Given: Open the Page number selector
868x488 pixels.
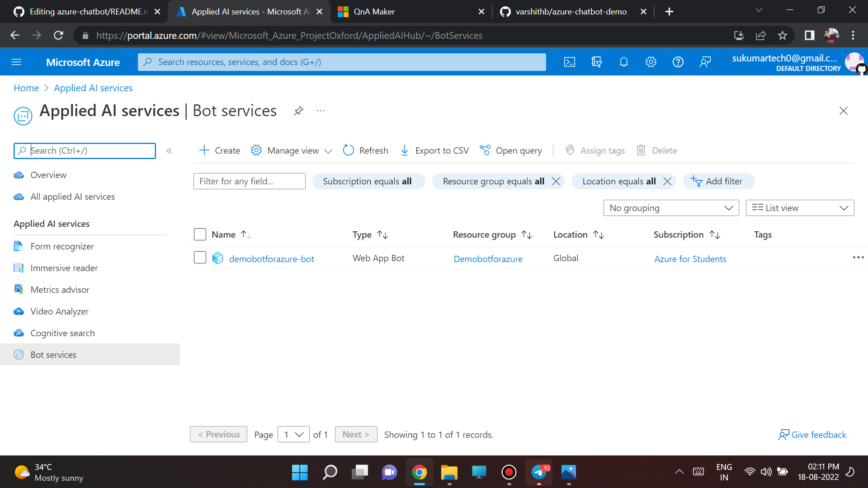Looking at the screenshot, I should (x=293, y=434).
